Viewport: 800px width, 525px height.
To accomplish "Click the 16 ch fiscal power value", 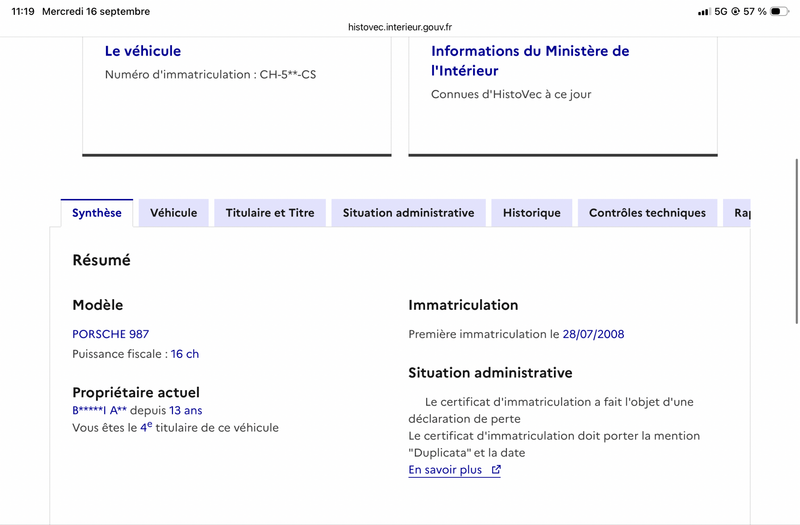I will tap(185, 354).
